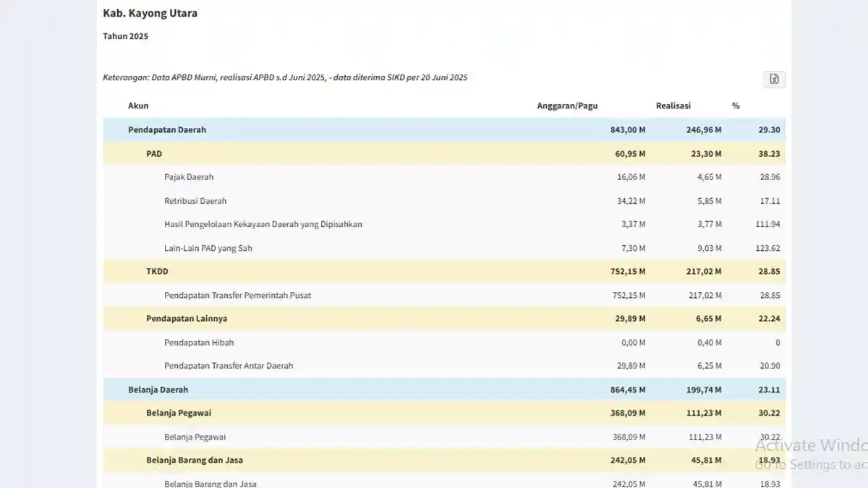The image size is (868, 488).
Task: Click the 34,22 M Retribusi Daerah value
Action: (x=631, y=201)
